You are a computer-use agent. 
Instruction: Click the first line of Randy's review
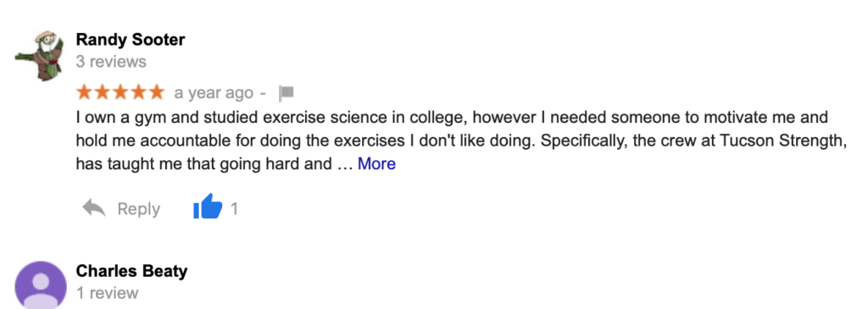pos(452,118)
